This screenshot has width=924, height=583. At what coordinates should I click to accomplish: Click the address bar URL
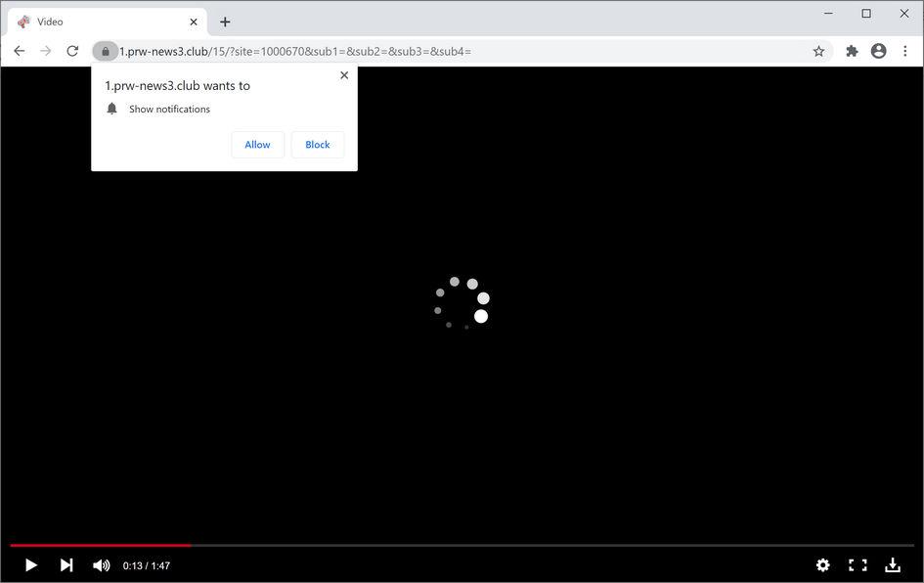pyautogui.click(x=293, y=51)
